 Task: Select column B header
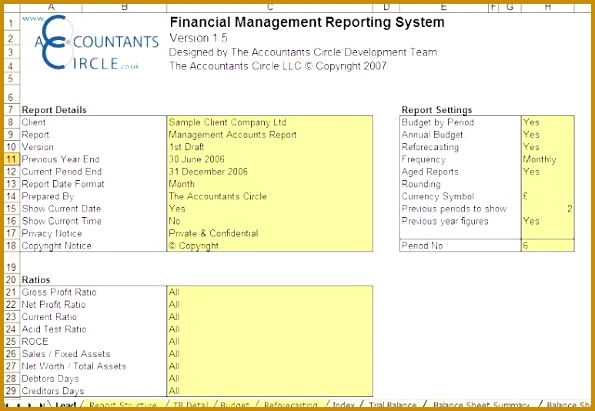[124, 8]
